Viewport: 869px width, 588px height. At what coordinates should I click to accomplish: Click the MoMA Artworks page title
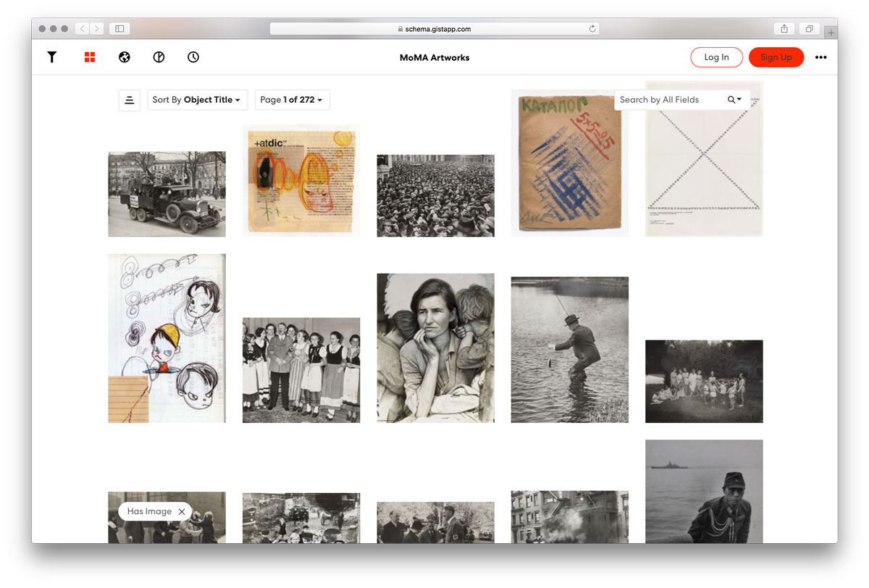point(434,57)
